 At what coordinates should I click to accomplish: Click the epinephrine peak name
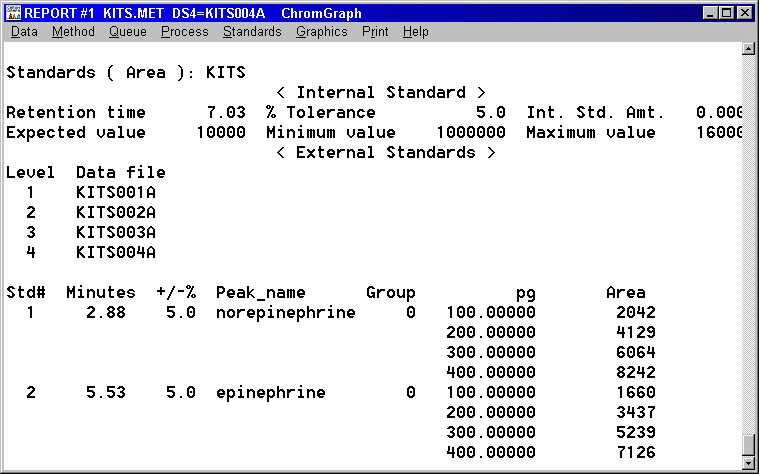click(x=270, y=392)
